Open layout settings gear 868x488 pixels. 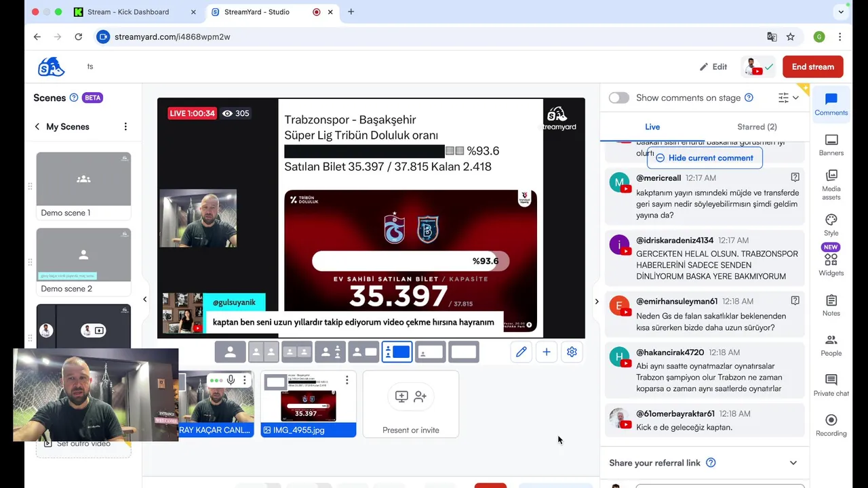point(572,352)
